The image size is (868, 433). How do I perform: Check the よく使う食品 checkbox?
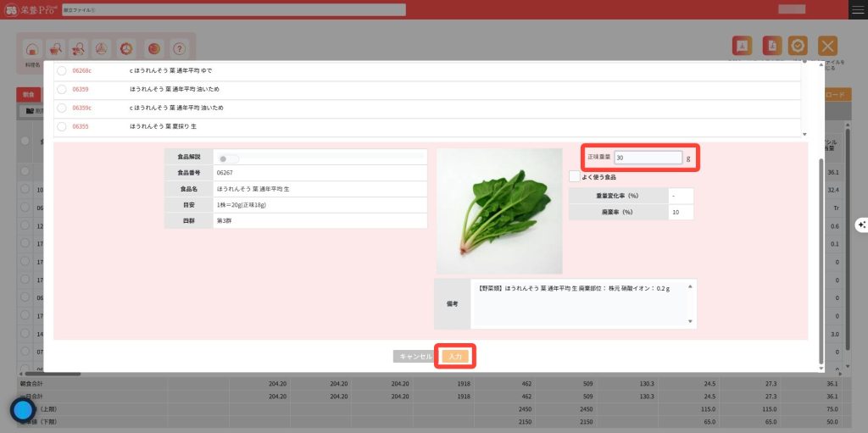pos(575,176)
